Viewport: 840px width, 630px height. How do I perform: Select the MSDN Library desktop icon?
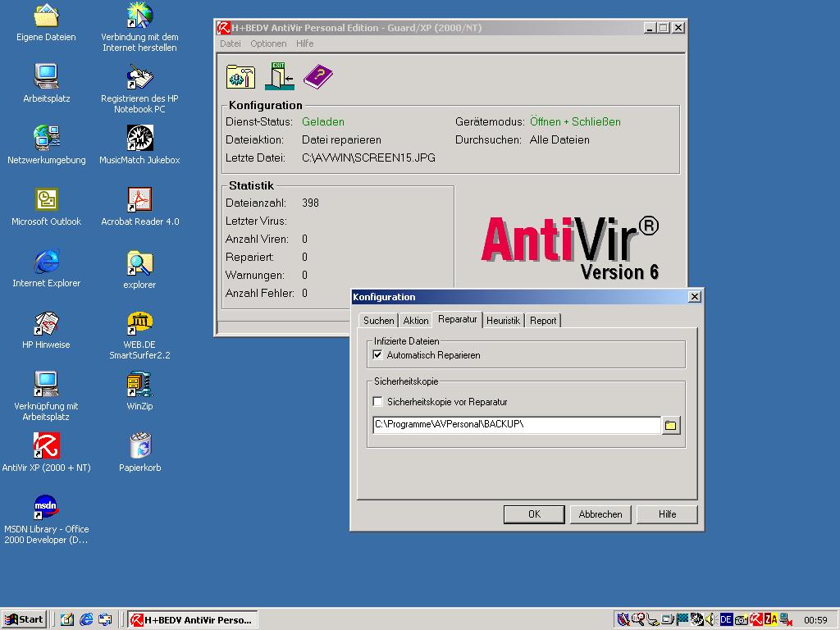[x=46, y=519]
